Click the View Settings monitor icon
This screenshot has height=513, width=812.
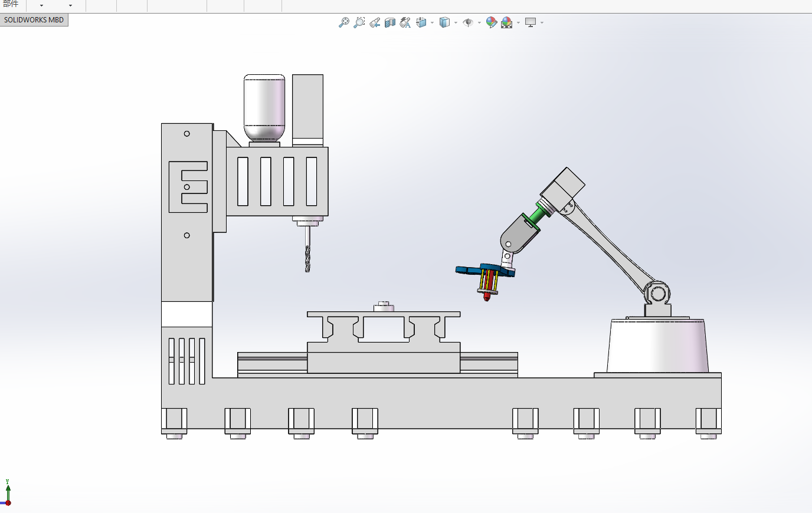pos(531,22)
